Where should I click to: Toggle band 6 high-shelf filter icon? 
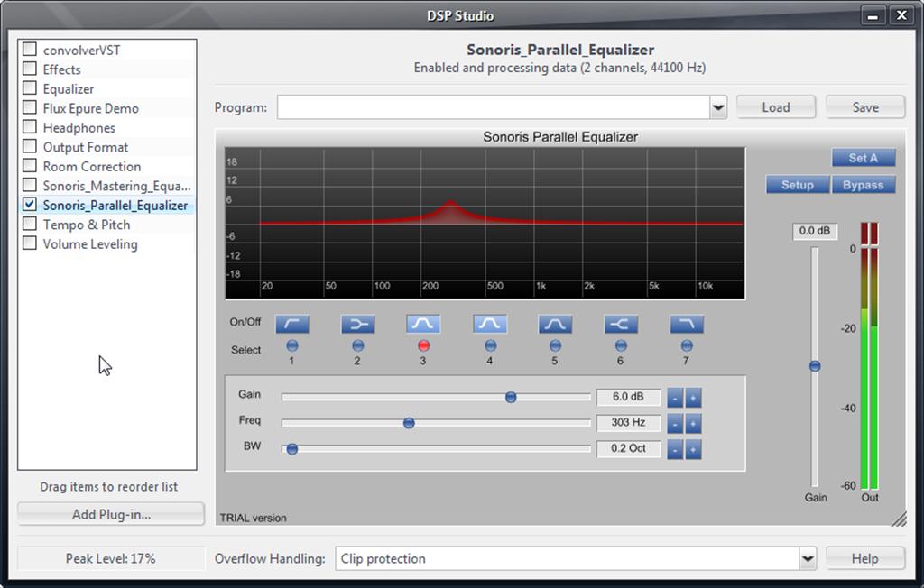621,324
